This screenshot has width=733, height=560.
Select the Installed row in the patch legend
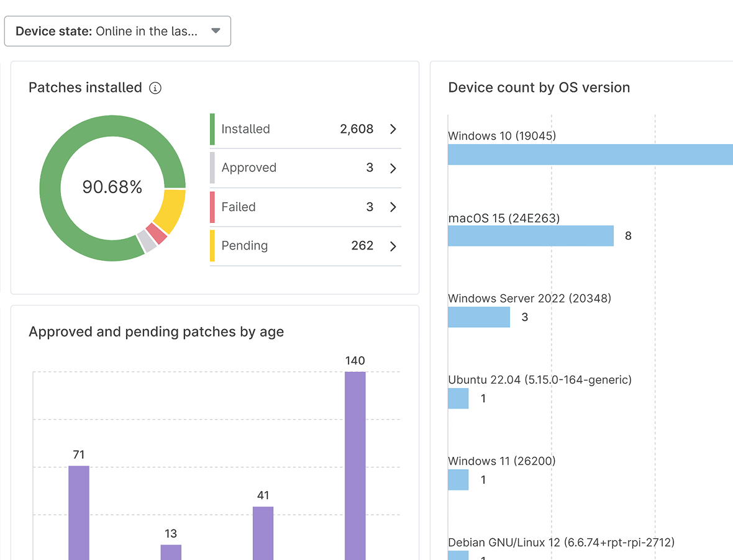tap(298, 129)
